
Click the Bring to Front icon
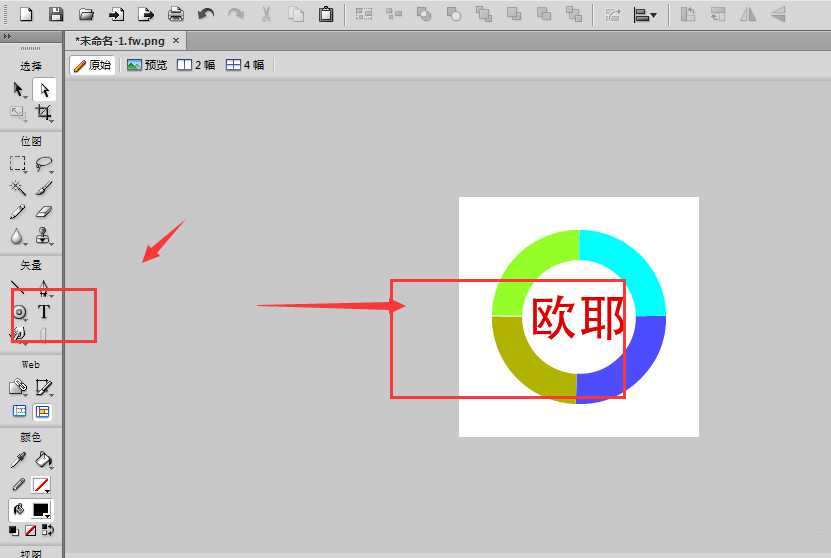coord(484,14)
